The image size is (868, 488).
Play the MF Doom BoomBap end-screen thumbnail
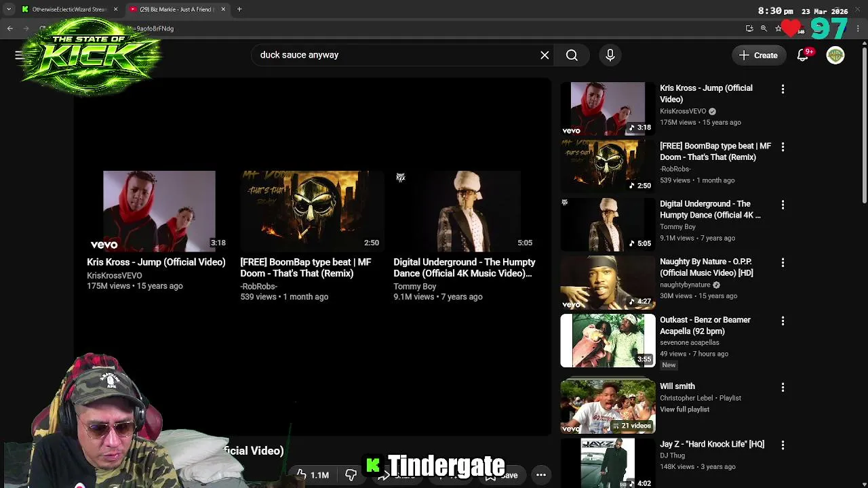(x=313, y=211)
